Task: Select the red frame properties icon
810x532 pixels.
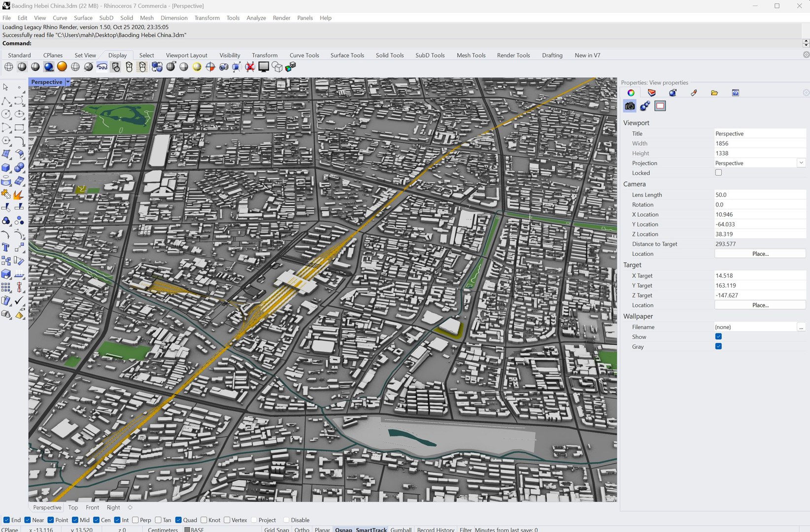Action: [660, 106]
